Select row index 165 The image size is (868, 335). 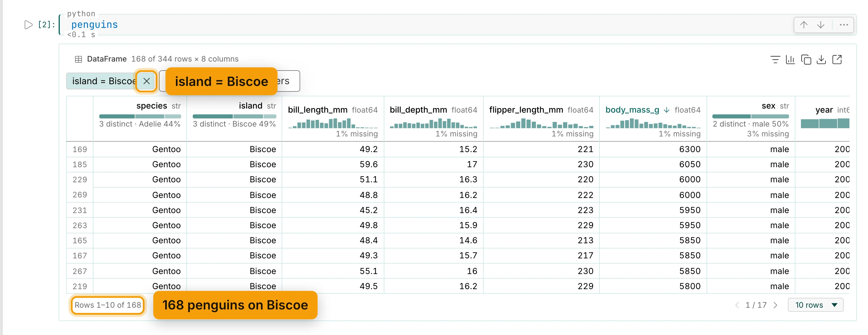(x=80, y=241)
